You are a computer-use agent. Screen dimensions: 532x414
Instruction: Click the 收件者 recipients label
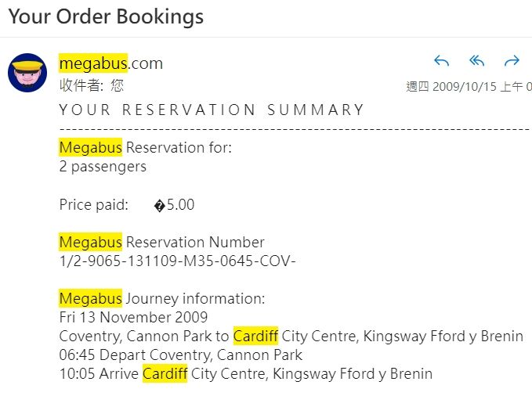click(81, 85)
